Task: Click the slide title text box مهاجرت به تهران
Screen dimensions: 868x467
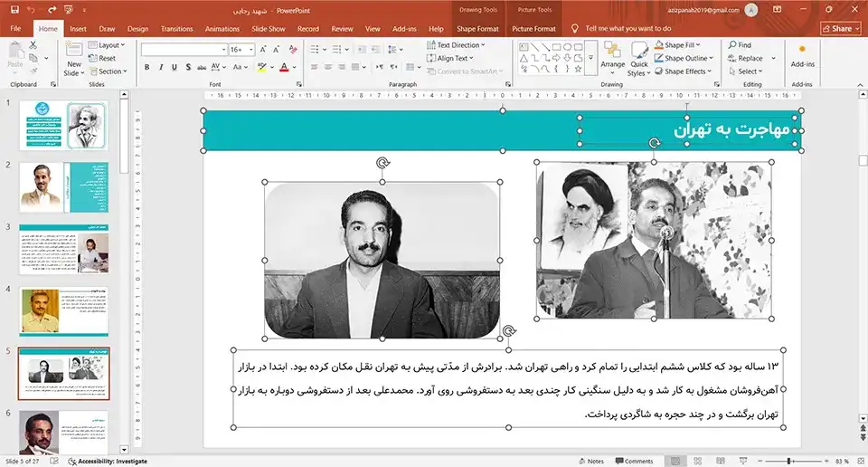Action: tap(687, 130)
